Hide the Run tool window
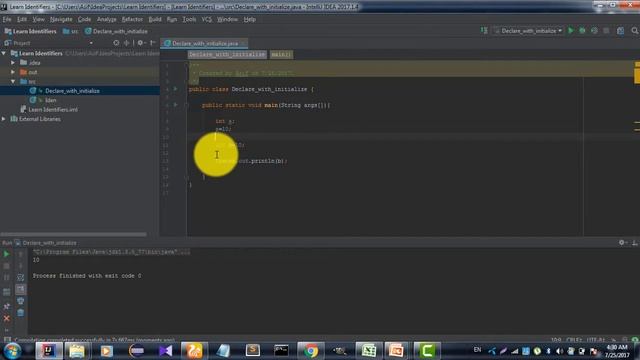The width and height of the screenshot is (640, 360). tap(635, 242)
